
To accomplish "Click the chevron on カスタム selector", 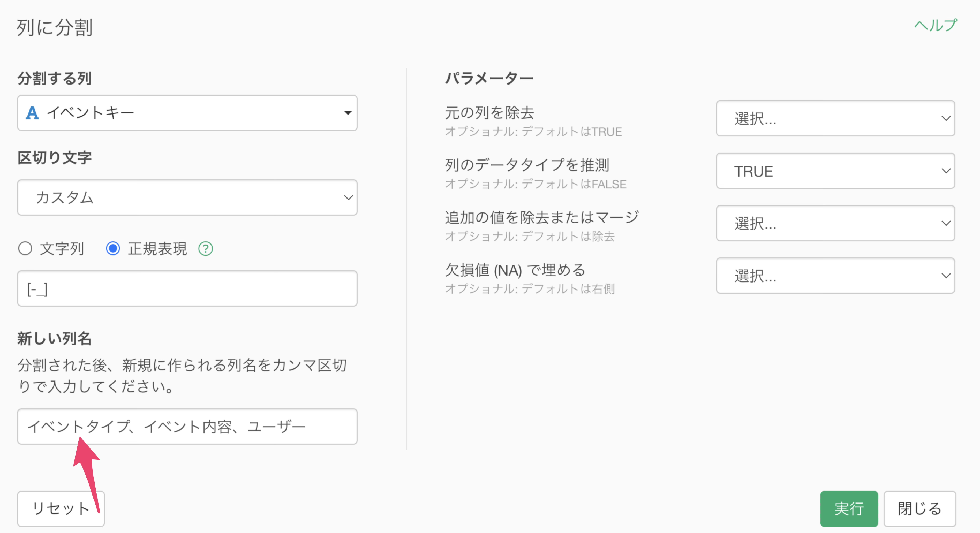I will click(348, 197).
